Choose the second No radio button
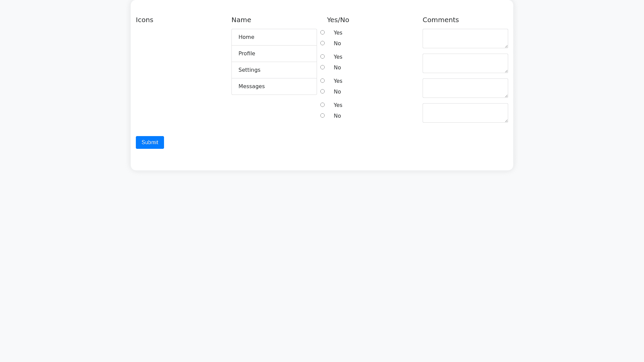 [322, 67]
